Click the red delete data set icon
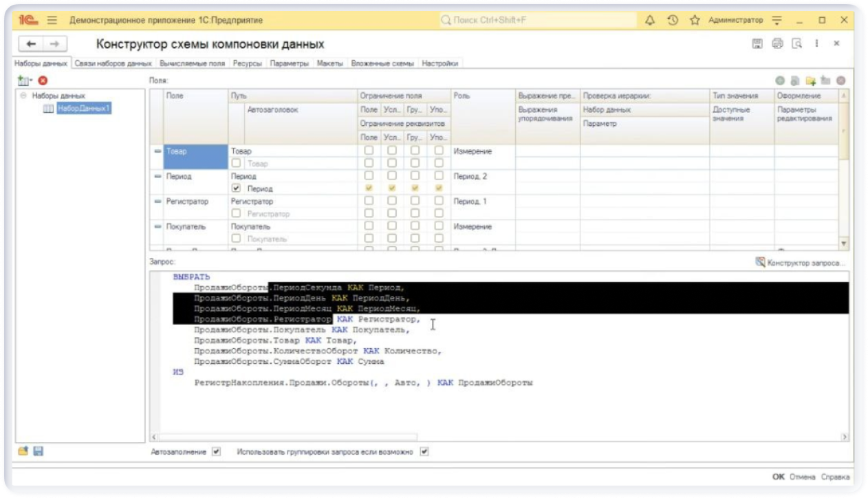The height and width of the screenshot is (498, 868). (x=43, y=81)
